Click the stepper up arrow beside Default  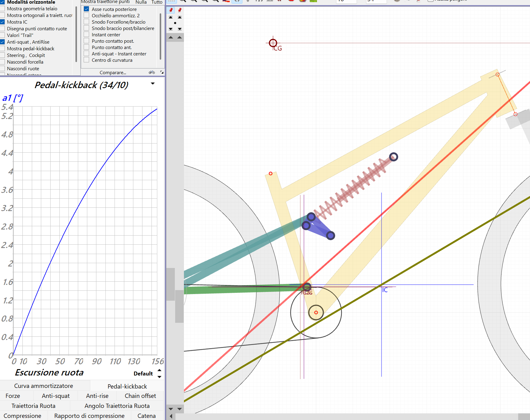pyautogui.click(x=159, y=370)
